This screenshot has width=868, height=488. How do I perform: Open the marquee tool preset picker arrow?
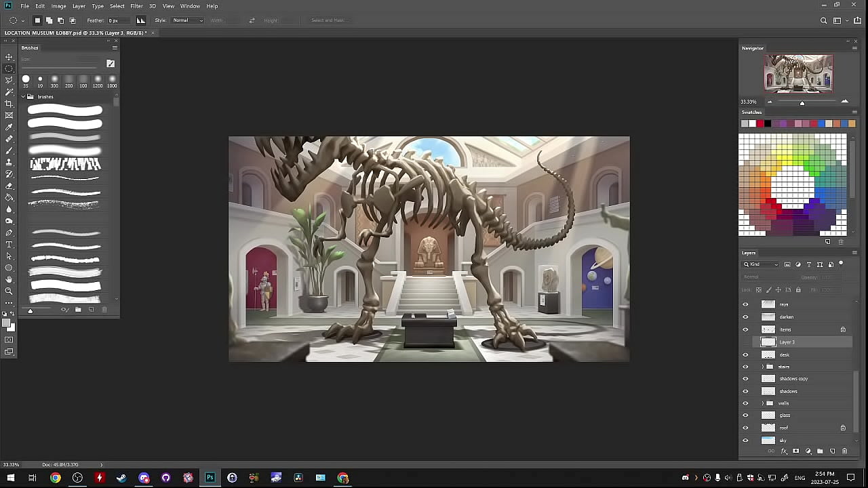coord(22,20)
